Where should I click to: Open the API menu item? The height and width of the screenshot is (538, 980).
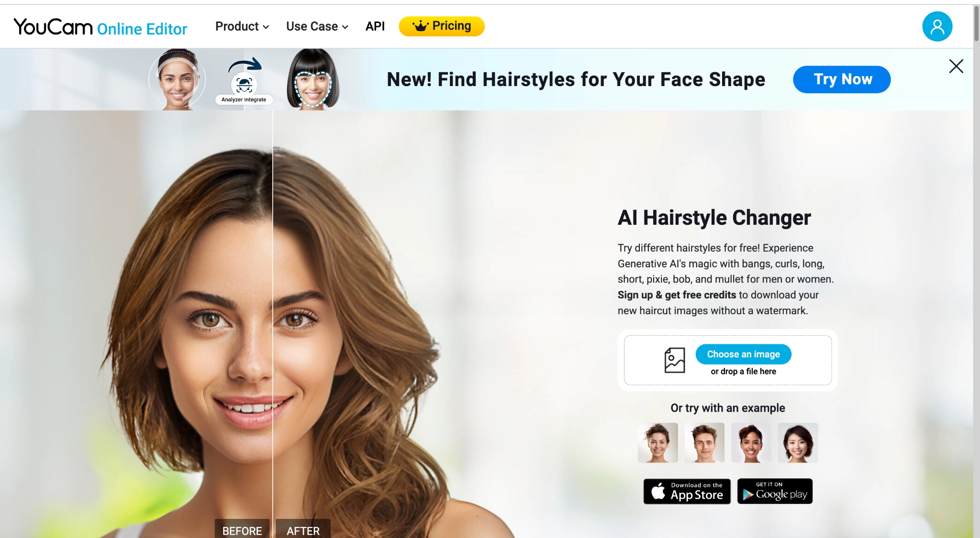[375, 26]
